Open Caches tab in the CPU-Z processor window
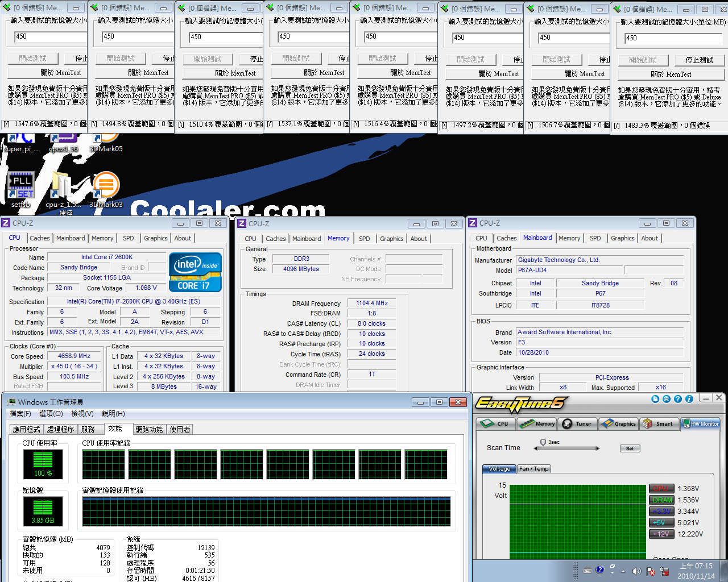The height and width of the screenshot is (582, 728). [x=40, y=238]
